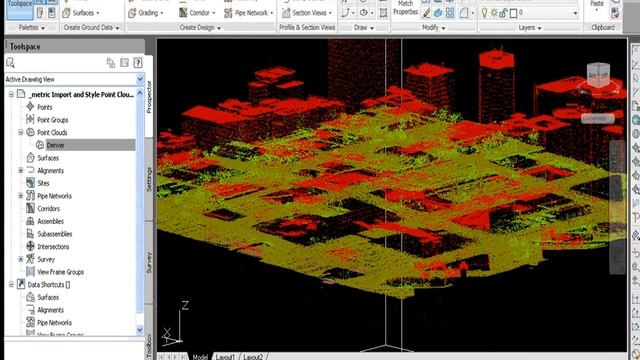
Task: Switch to the Layout1 tab
Action: pyautogui.click(x=225, y=357)
